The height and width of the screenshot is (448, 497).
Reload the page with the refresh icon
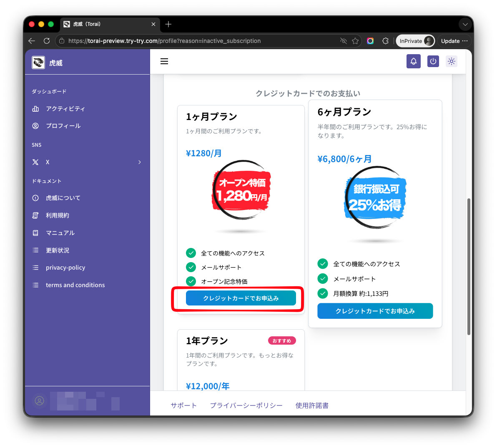[47, 41]
